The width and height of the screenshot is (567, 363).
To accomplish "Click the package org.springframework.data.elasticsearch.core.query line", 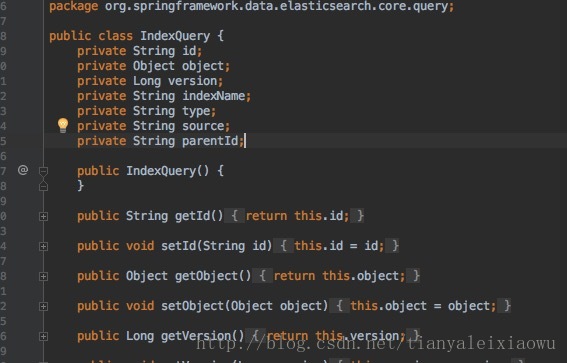I will pos(251,6).
